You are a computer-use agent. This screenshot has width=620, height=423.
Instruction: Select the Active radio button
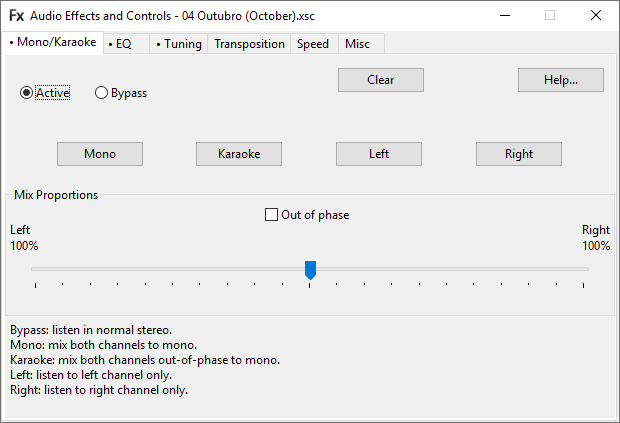coord(27,93)
